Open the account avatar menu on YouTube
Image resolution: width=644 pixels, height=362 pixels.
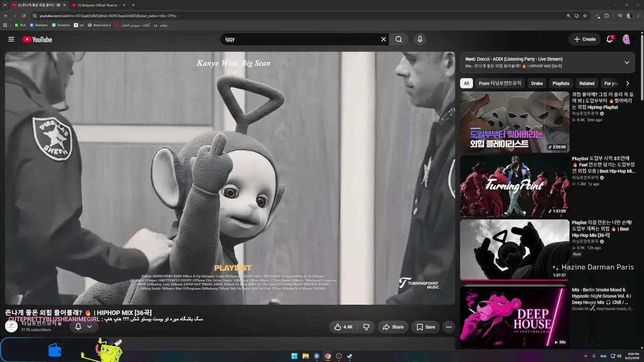[x=626, y=39]
